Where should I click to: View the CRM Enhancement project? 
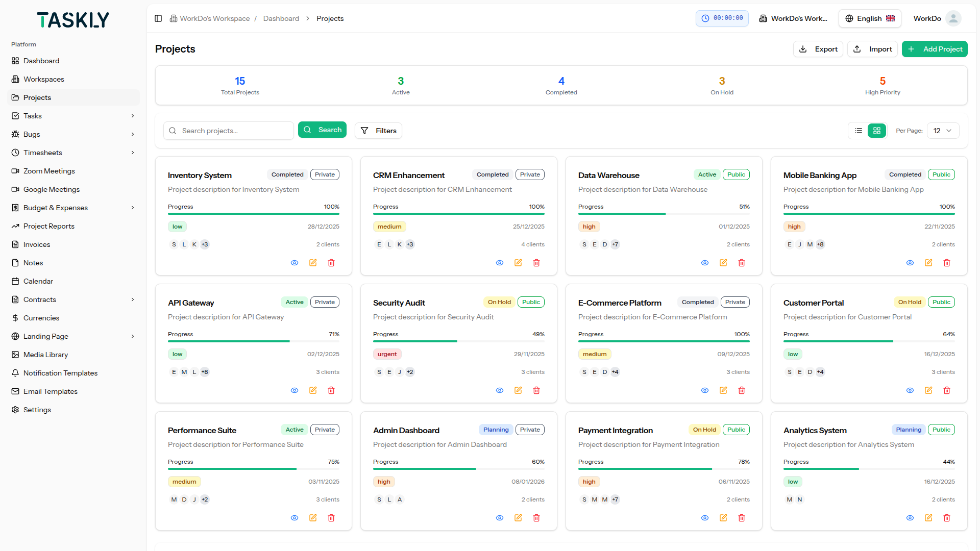pos(500,263)
